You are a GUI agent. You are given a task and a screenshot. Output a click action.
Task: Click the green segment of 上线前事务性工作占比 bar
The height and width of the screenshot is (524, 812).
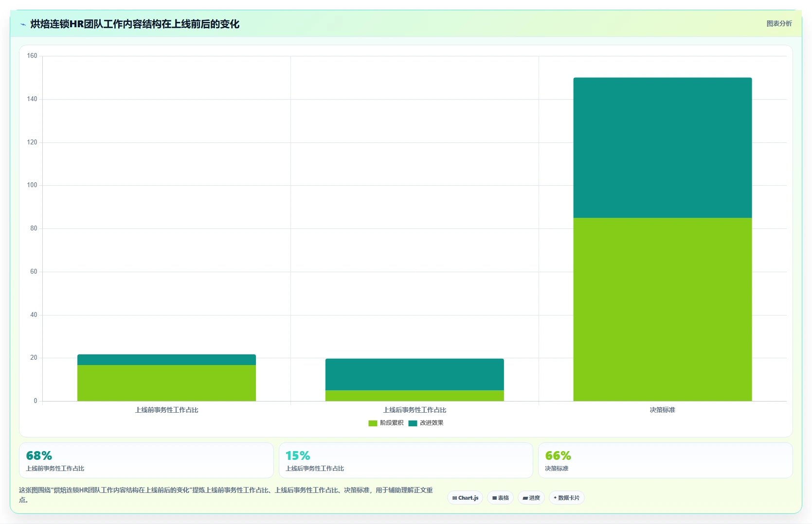166,383
